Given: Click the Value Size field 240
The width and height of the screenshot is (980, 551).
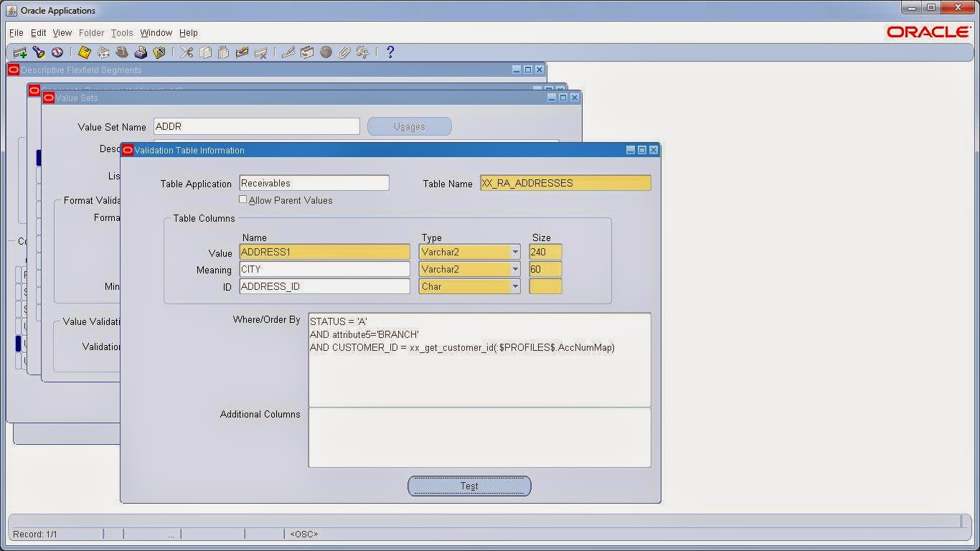Looking at the screenshot, I should pyautogui.click(x=545, y=252).
